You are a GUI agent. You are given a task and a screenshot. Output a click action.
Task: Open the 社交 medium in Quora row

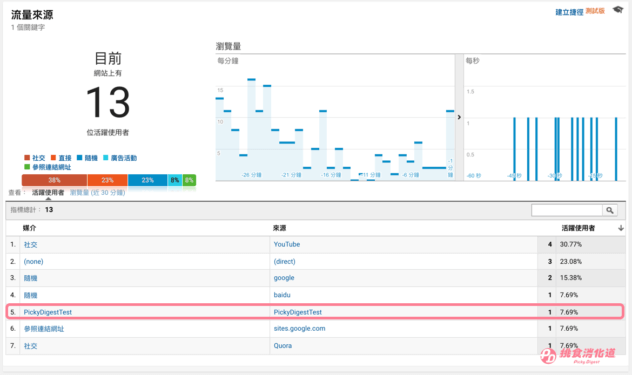30,346
